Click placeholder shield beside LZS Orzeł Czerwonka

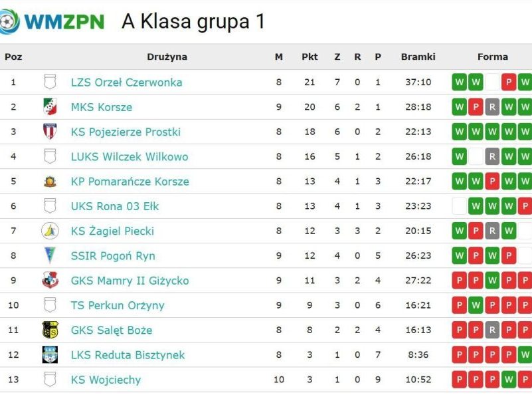50,82
